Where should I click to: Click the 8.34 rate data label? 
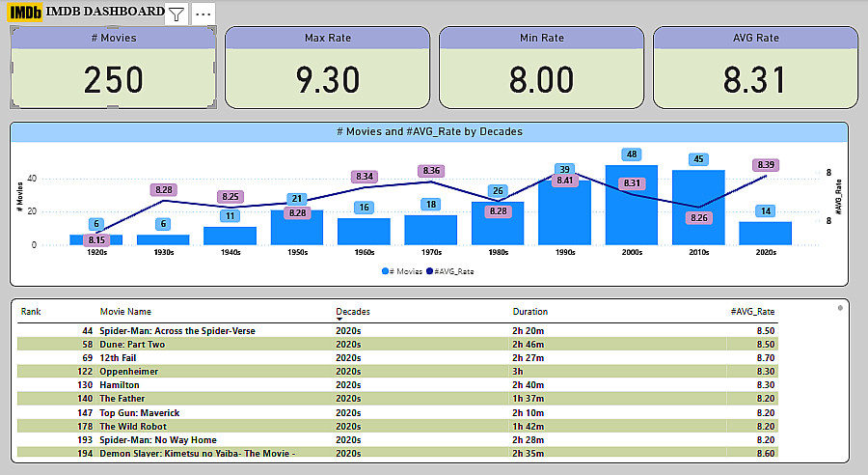click(x=365, y=177)
